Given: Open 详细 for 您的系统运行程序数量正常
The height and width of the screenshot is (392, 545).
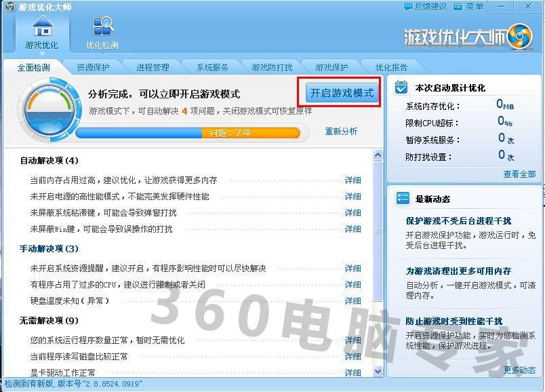Looking at the screenshot, I should pyautogui.click(x=352, y=340).
